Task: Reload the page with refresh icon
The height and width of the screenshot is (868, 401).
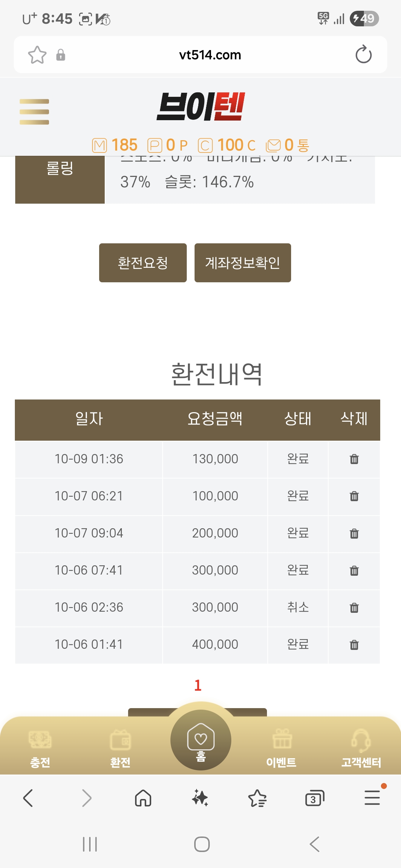Action: [363, 55]
